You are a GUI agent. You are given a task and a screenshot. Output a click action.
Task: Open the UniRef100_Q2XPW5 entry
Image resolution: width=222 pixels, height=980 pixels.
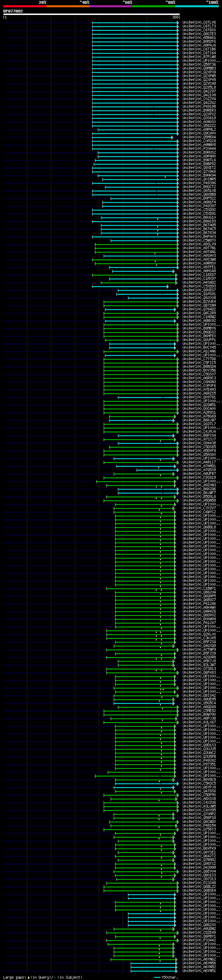pyautogui.click(x=199, y=76)
